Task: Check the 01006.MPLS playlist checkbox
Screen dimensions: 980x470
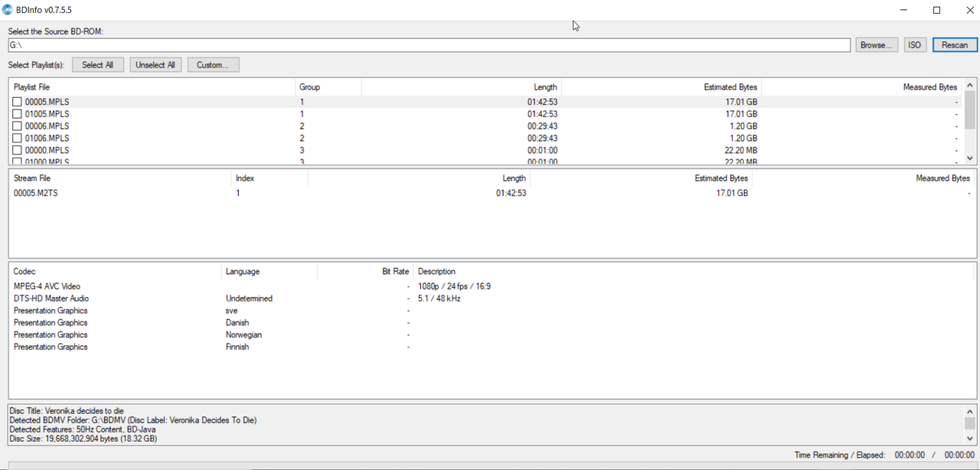Action: pyautogui.click(x=17, y=139)
